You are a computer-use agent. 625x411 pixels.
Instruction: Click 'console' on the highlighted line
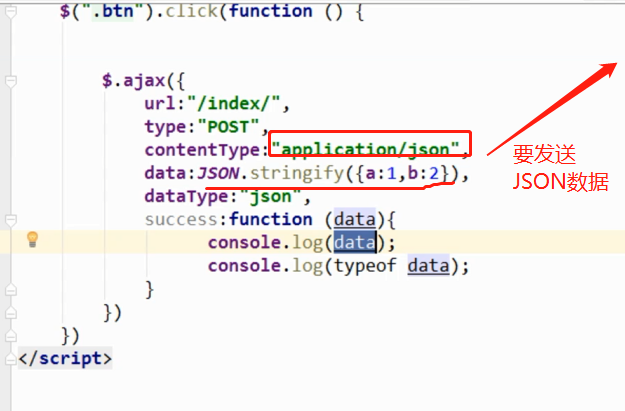click(244, 242)
